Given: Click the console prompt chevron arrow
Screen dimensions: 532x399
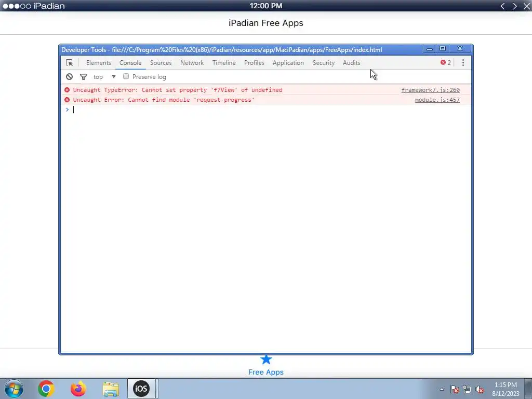Looking at the screenshot, I should (67, 109).
